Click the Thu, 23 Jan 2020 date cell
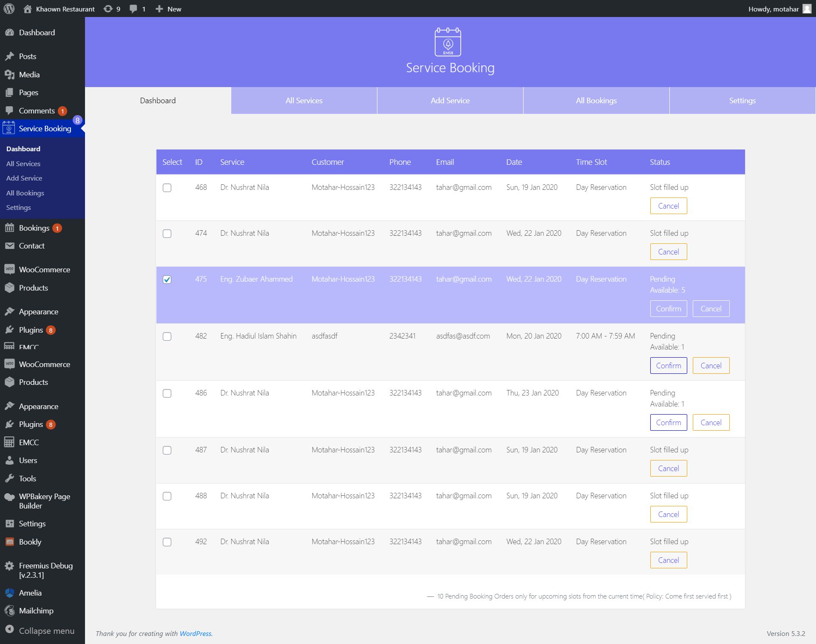 click(x=532, y=393)
